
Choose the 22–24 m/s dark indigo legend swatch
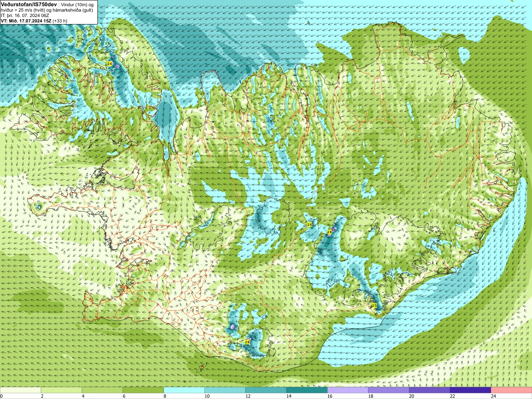point(470,390)
